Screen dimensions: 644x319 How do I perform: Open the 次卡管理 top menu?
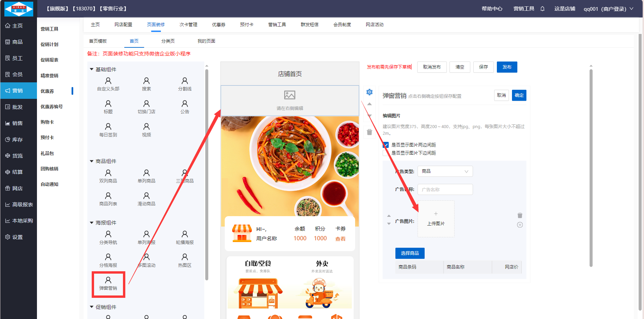coord(188,25)
